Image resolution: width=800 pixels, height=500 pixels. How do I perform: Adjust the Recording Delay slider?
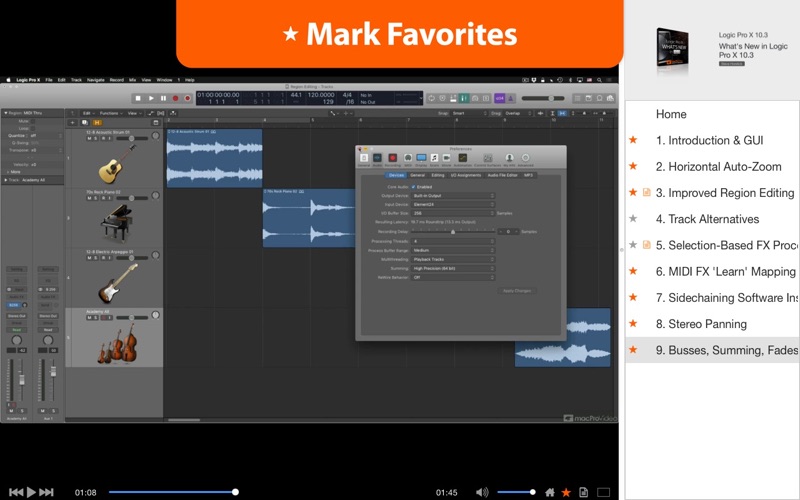tap(453, 232)
